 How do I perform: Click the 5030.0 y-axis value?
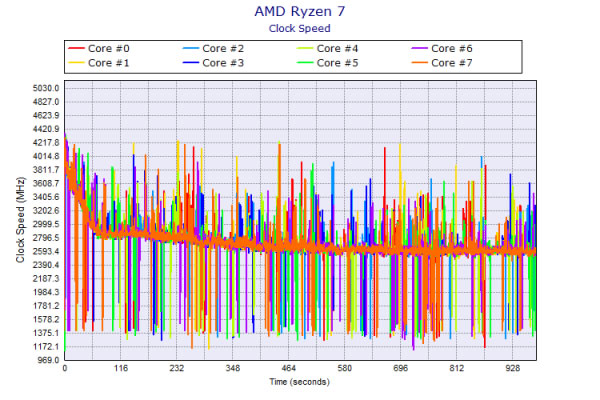tap(46, 88)
